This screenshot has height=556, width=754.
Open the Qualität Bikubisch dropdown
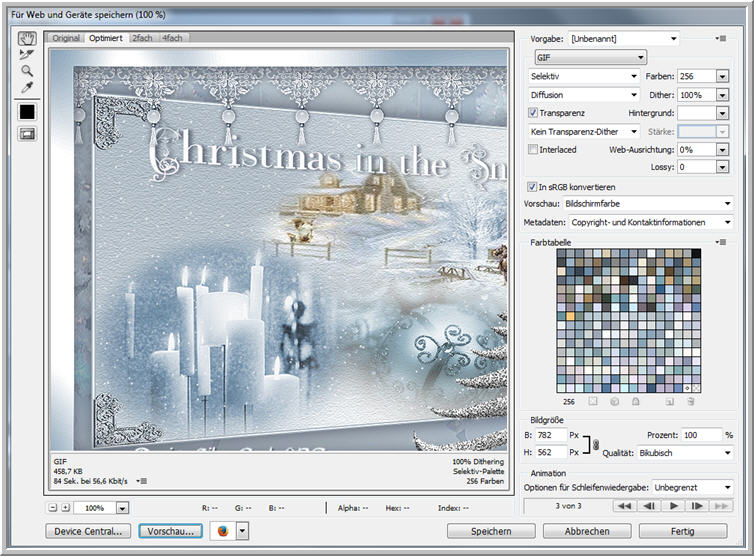coord(685,453)
